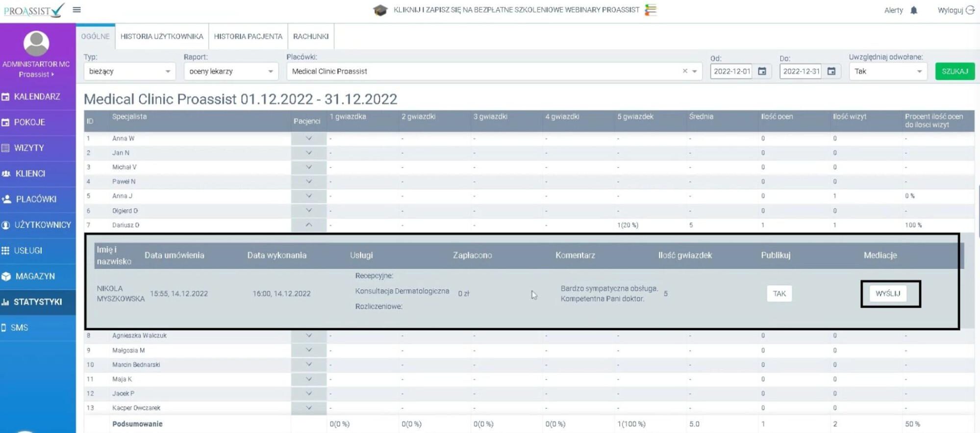Click the 100 % value for Dariusz O

[x=913, y=225]
